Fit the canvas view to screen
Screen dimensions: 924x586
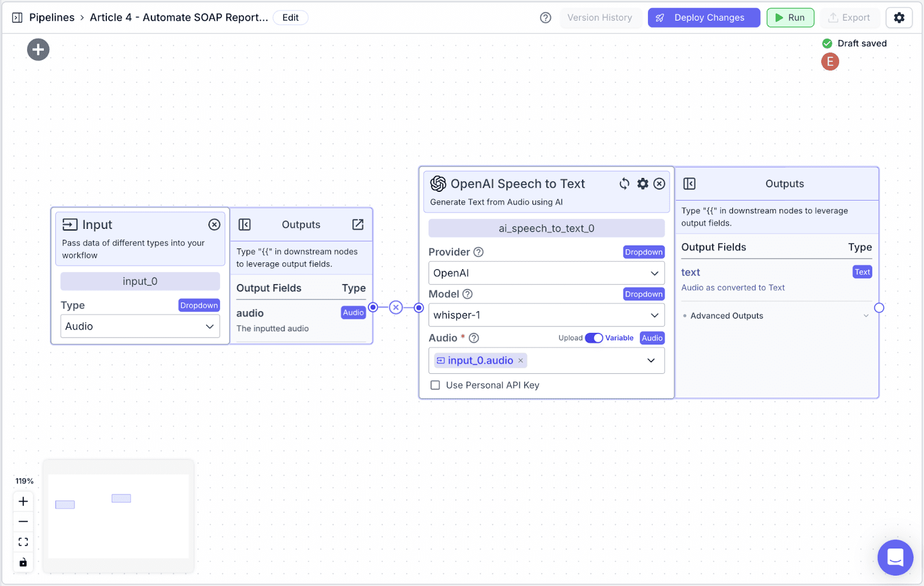click(23, 542)
